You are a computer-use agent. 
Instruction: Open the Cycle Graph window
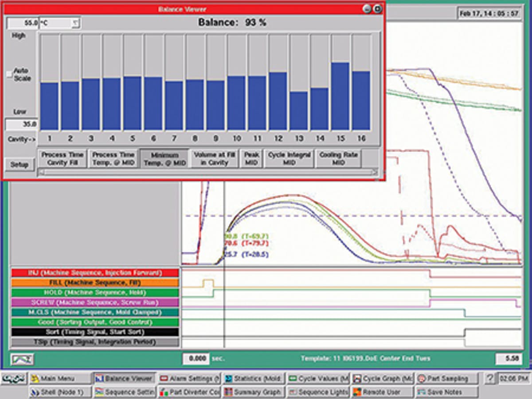tap(383, 379)
